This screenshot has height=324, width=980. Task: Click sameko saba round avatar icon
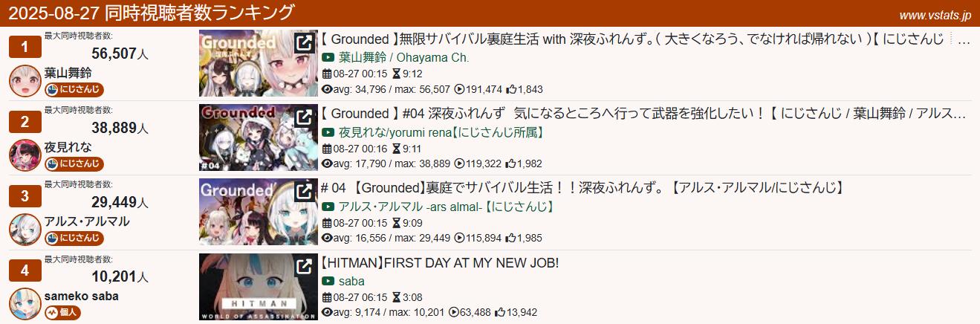point(24,304)
